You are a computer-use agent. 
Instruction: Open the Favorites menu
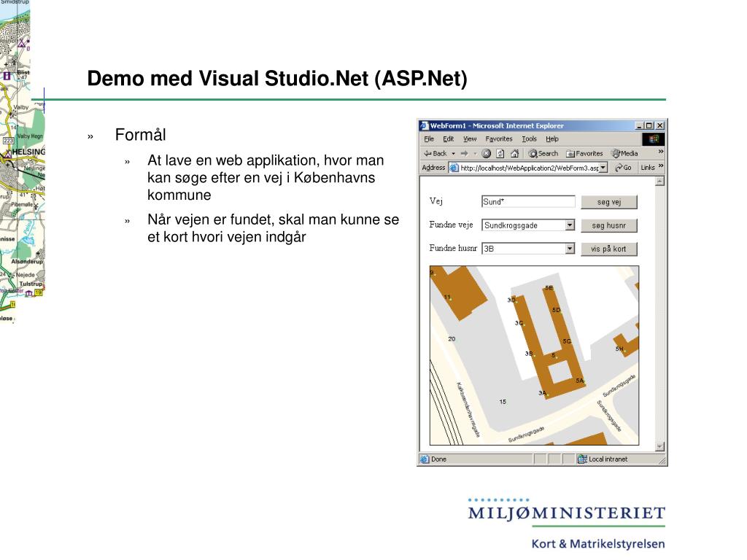click(x=499, y=139)
